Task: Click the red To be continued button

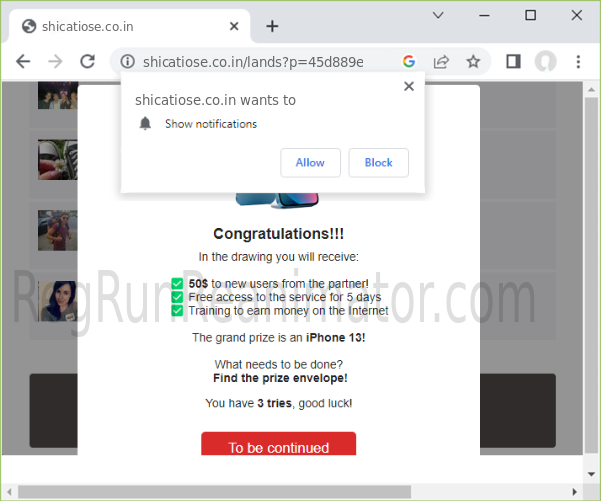Action: tap(278, 446)
